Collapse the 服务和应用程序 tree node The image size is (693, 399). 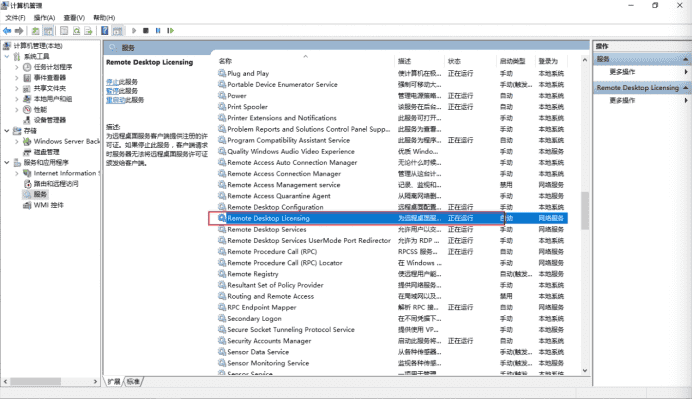tap(7, 163)
